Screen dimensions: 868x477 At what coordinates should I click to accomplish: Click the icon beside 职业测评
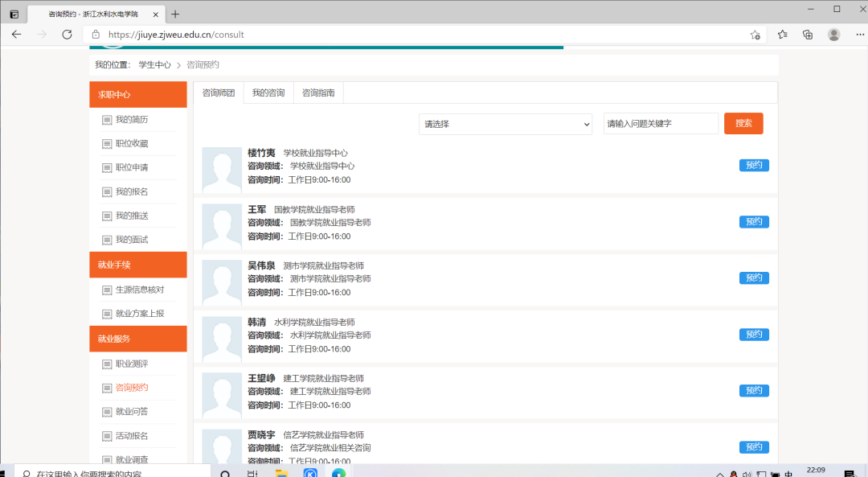point(107,364)
